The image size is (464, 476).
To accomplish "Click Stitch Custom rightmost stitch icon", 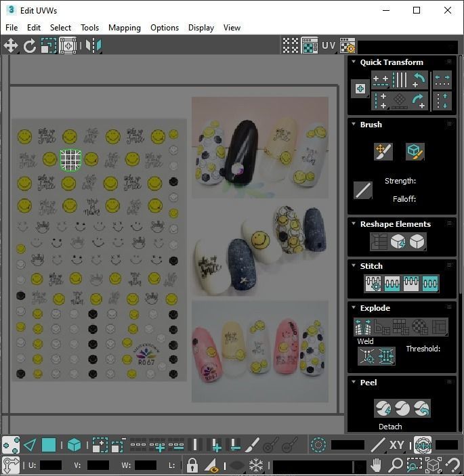I will [x=430, y=284].
